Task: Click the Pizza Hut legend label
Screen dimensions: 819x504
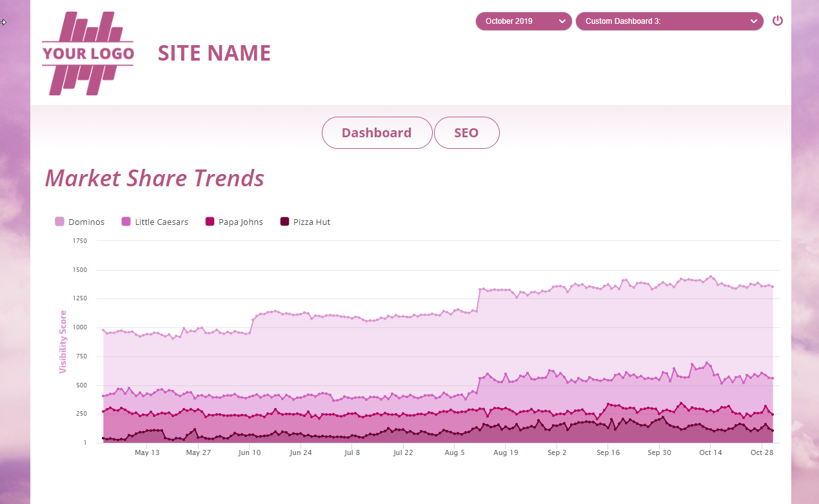Action: click(311, 222)
